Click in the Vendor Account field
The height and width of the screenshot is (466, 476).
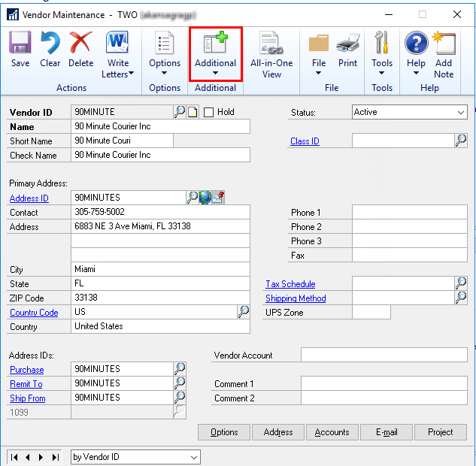(x=384, y=355)
